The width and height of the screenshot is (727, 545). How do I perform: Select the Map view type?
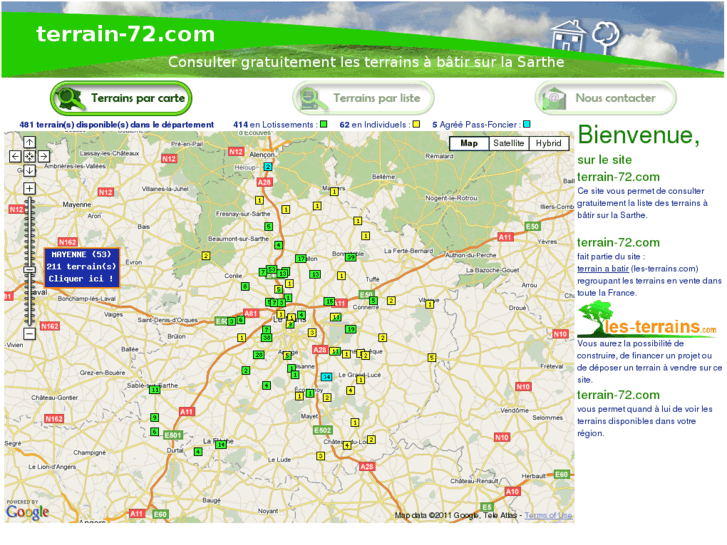click(469, 143)
